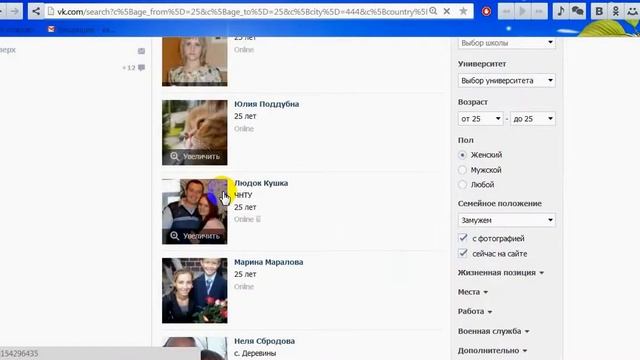
Task: Click the page icon in address bar
Action: click(51, 11)
